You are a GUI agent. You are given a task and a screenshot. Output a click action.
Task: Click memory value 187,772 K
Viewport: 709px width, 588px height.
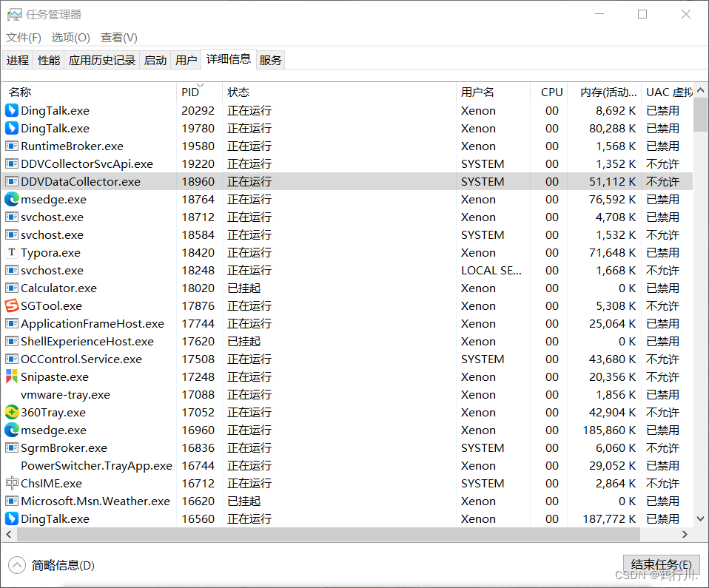(609, 519)
